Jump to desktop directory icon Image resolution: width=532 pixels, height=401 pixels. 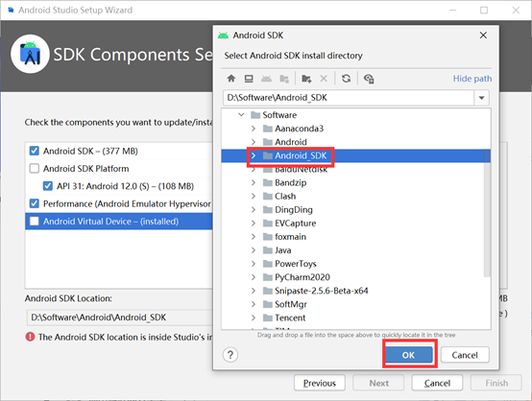249,79
